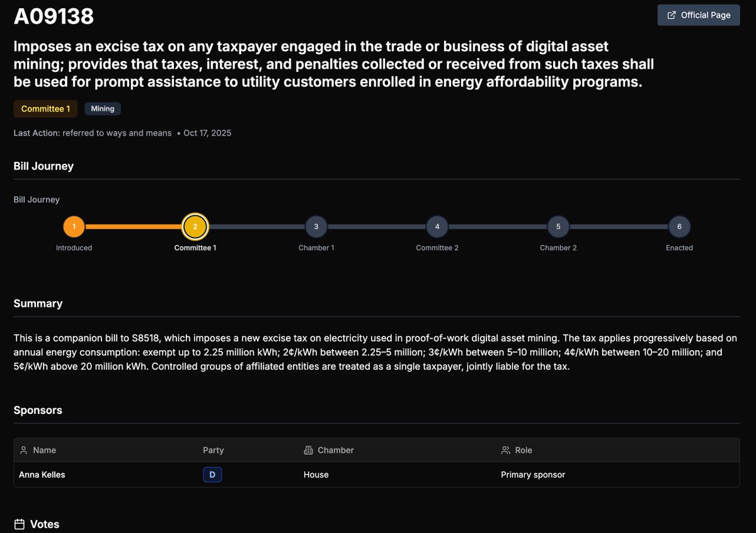756x533 pixels.
Task: Click the Chamber 2 step label
Action: coord(558,248)
